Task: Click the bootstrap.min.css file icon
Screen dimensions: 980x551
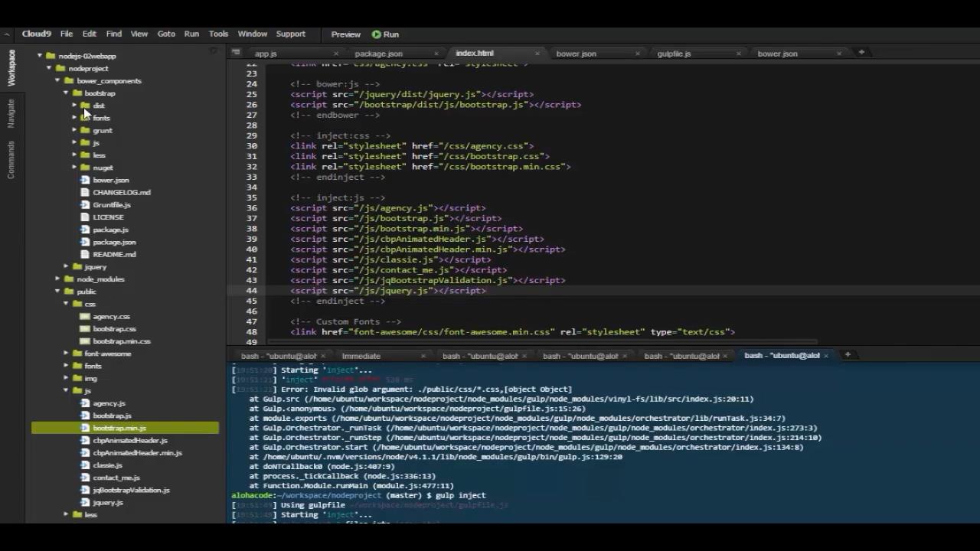Action: (86, 341)
